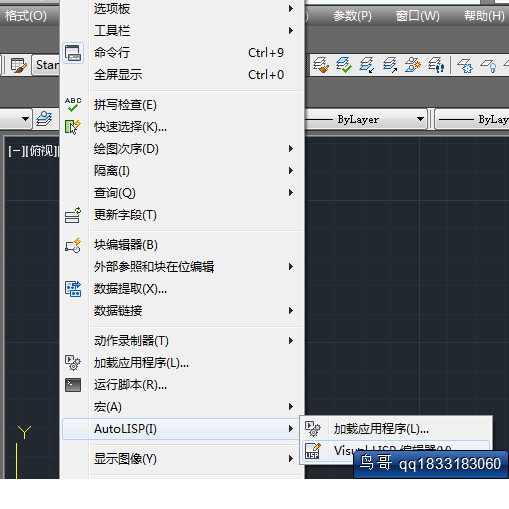Click the [-] viewport control label
Screen dimensions: 509x509
tap(15, 151)
